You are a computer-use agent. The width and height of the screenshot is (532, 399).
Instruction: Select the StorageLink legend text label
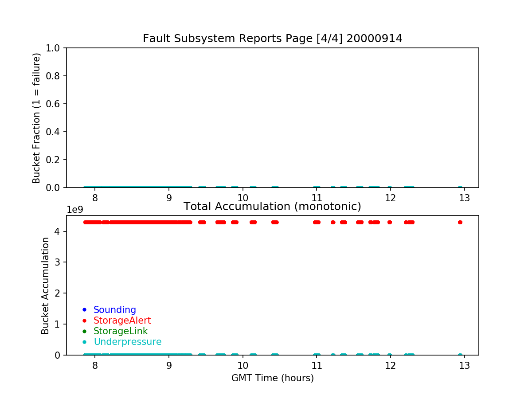click(121, 331)
